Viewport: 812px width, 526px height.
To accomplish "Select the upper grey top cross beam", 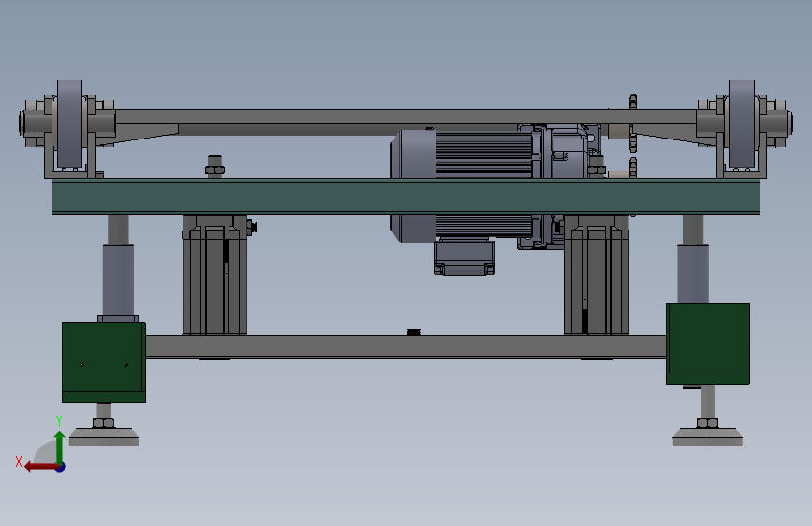I will coord(406,116).
